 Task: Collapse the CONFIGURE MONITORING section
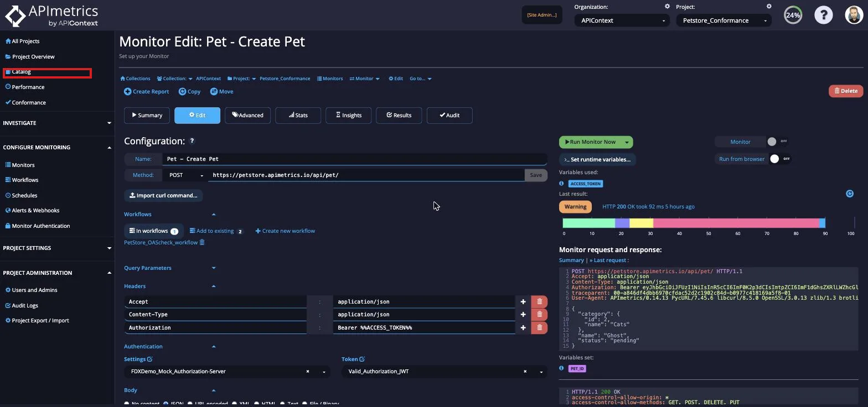click(56, 148)
